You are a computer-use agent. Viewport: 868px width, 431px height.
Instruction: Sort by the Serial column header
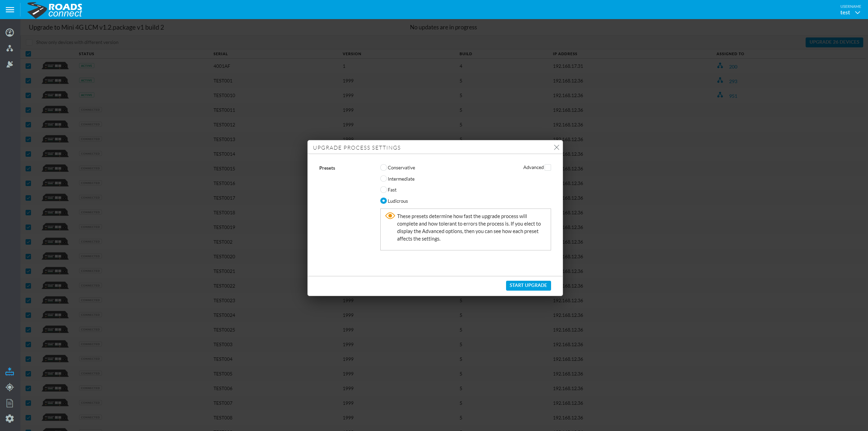click(x=220, y=54)
